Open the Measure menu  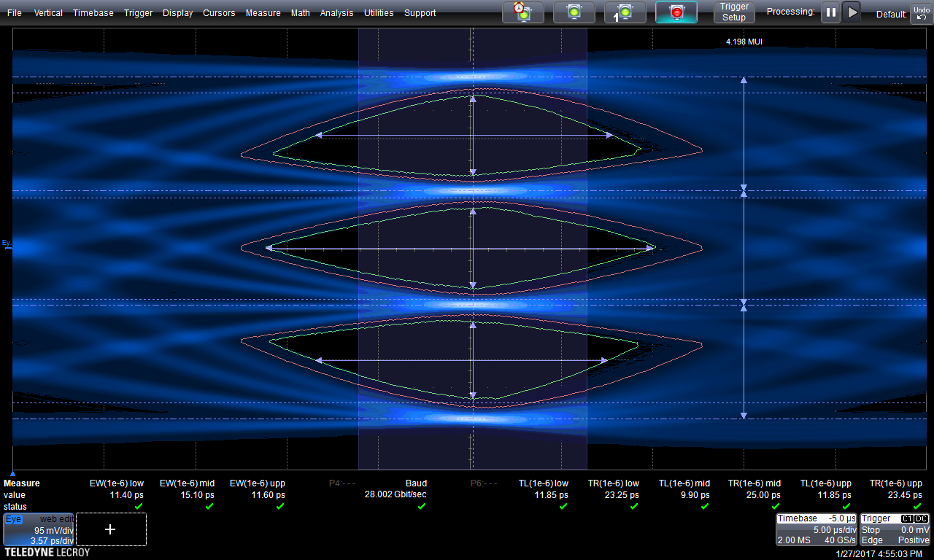tap(263, 13)
